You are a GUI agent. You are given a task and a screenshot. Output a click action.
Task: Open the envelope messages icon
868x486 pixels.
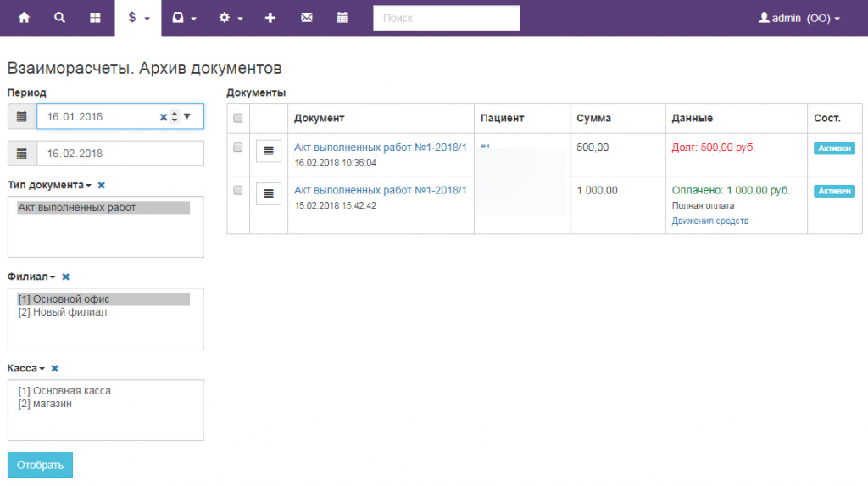(x=306, y=18)
